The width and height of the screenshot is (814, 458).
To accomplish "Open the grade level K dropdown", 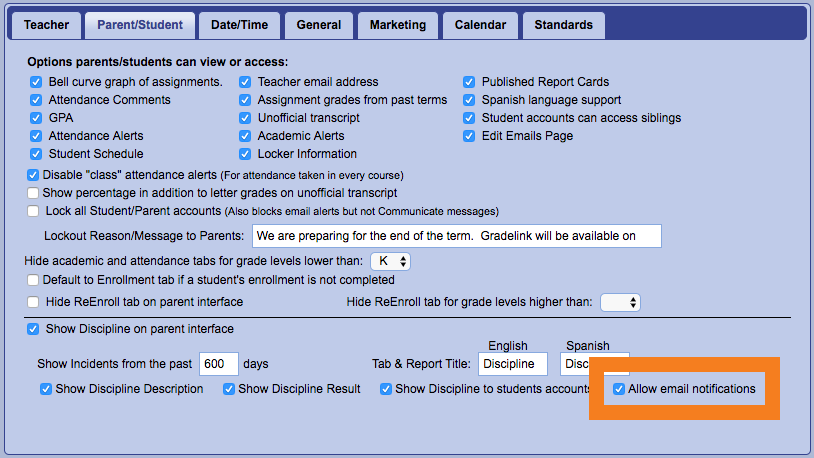I will tap(390, 261).
